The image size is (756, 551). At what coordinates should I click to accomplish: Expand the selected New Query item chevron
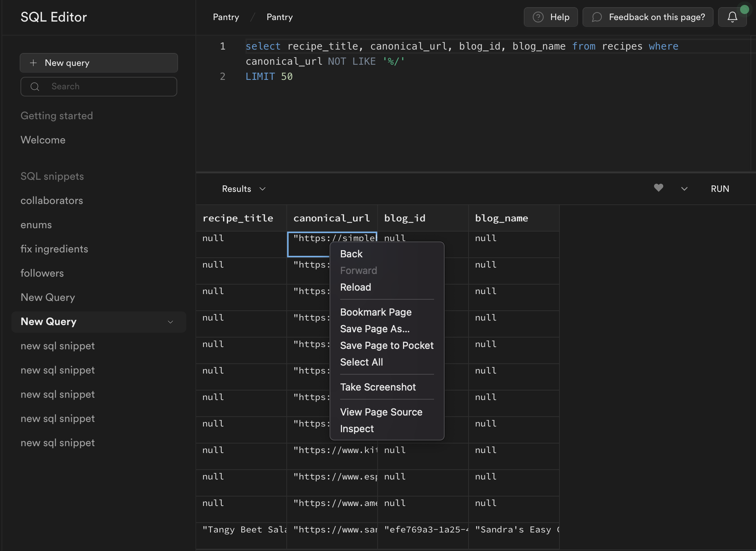pos(170,322)
